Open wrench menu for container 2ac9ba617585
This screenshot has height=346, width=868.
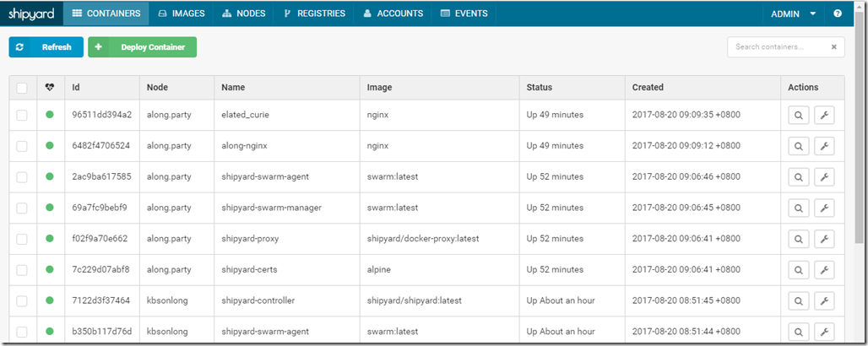coord(824,177)
